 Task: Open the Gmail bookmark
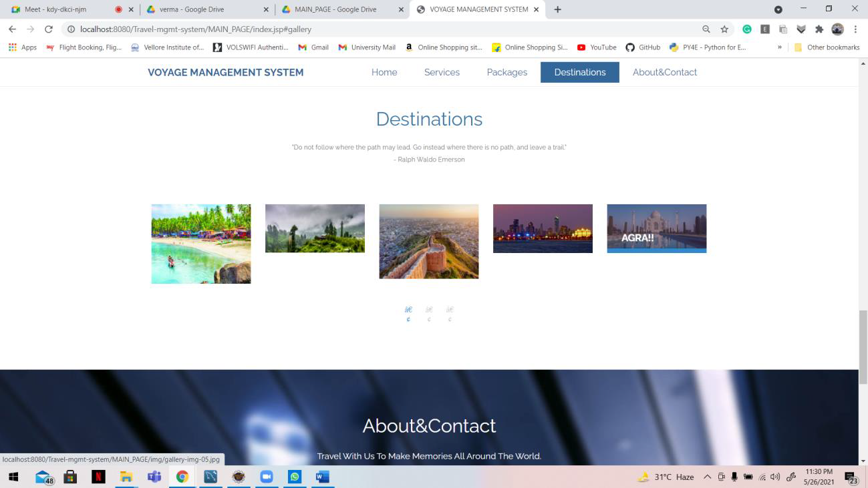click(313, 47)
